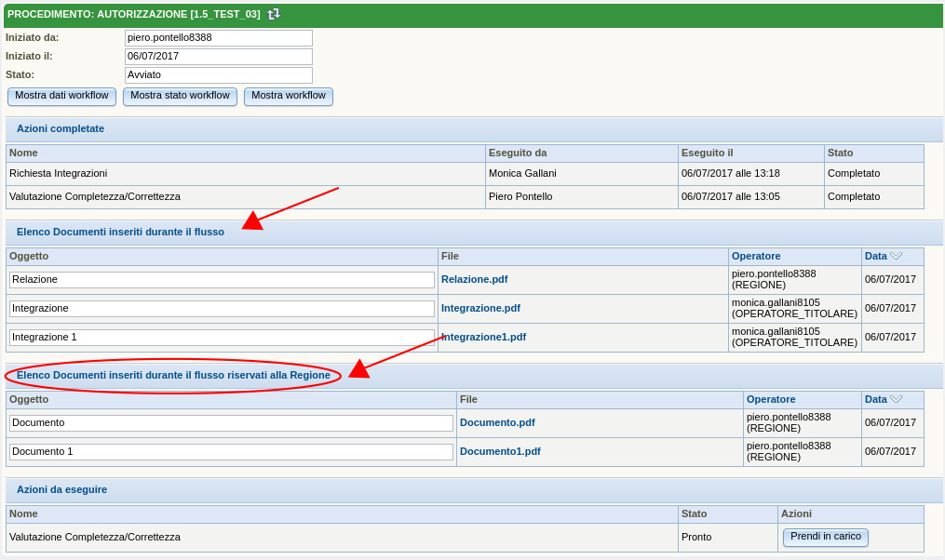Open the Integrazione.pdf file link
Screen dimensions: 945x560
pyautogui.click(x=480, y=308)
